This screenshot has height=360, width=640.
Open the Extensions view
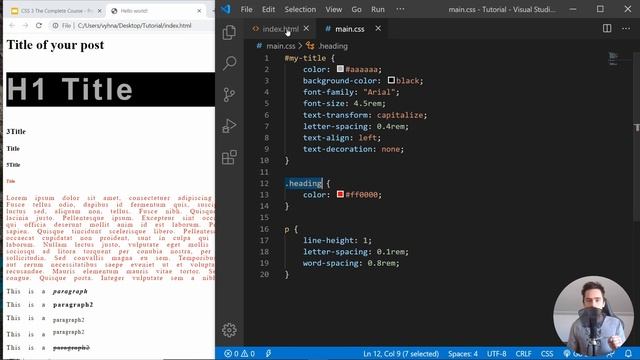(229, 157)
